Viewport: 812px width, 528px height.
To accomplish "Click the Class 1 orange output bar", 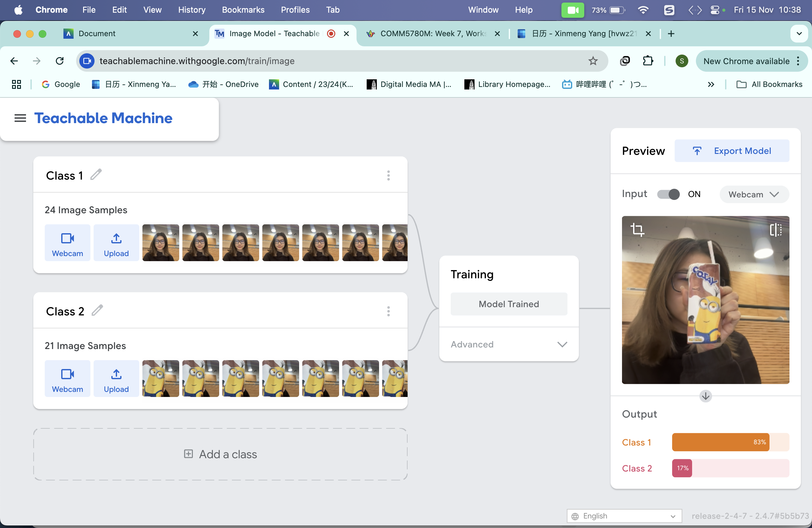I will (720, 442).
